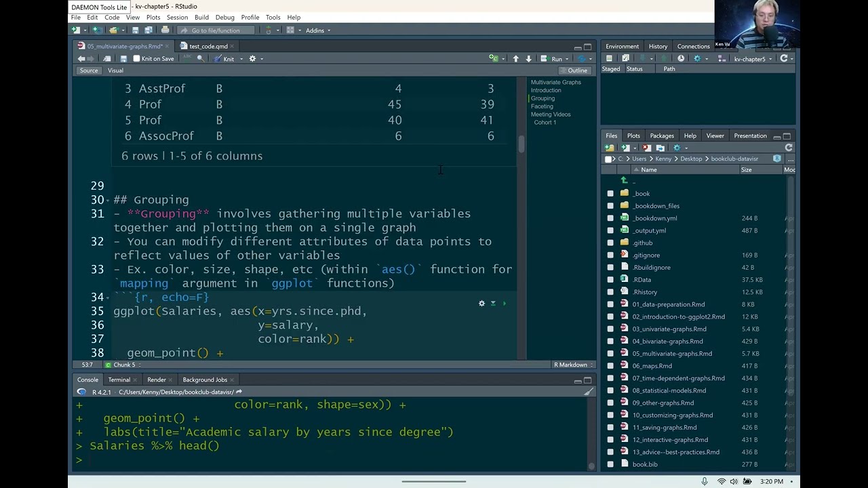
Task: Refresh the Files pane listing
Action: 789,148
